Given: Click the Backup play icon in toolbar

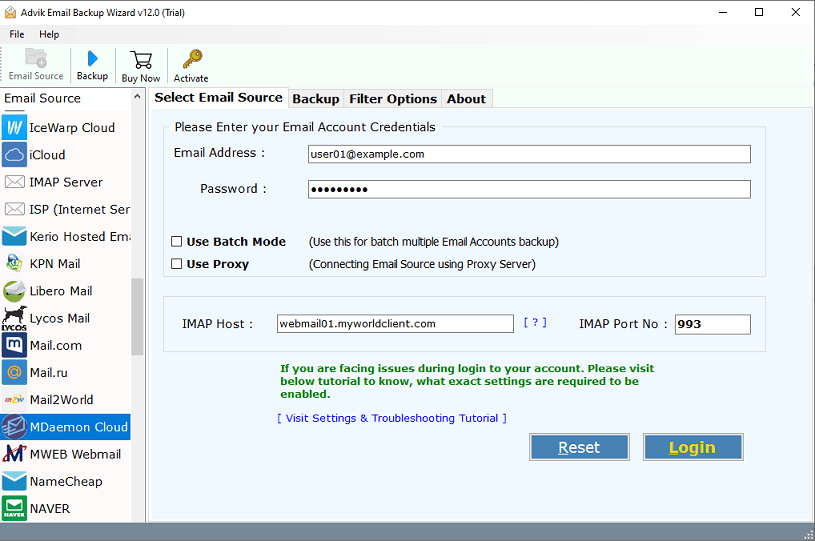Looking at the screenshot, I should pyautogui.click(x=93, y=59).
